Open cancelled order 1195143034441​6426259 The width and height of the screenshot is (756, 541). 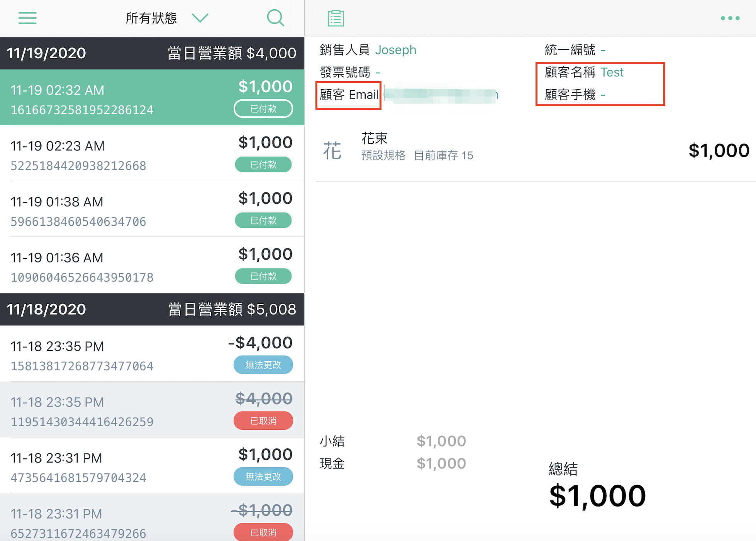click(x=152, y=410)
